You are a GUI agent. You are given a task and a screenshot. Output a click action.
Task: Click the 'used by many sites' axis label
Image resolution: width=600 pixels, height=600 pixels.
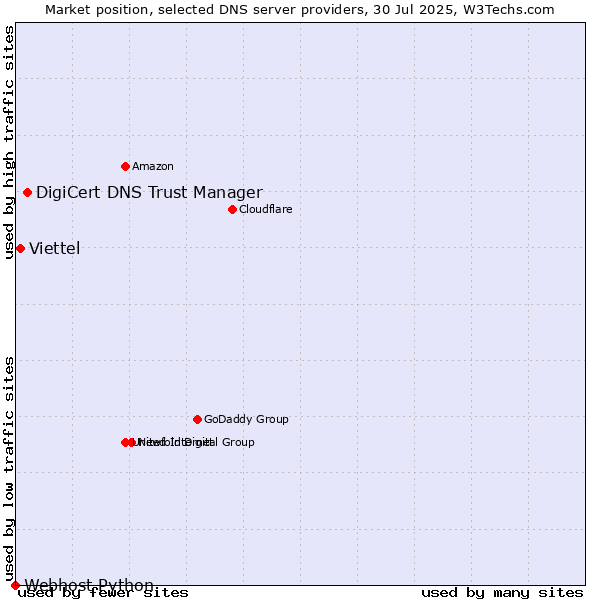(x=502, y=593)
